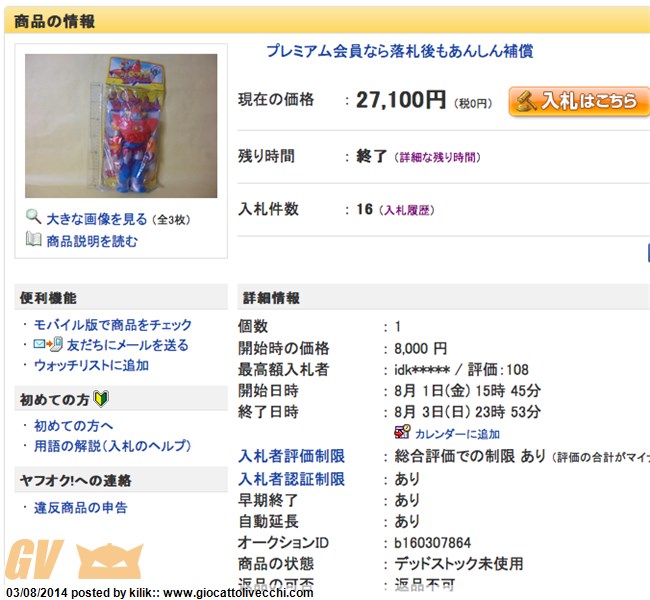The height and width of the screenshot is (600, 650).
Task: Report item via 違反商品の申告 link
Action: [x=81, y=508]
